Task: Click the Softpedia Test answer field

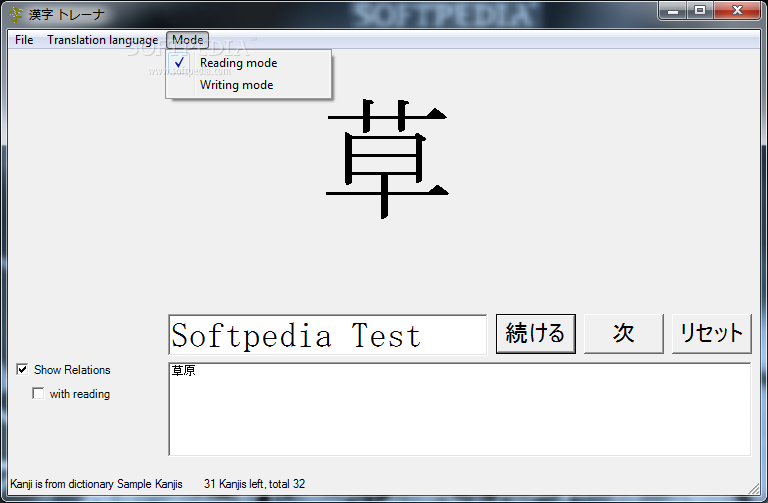Action: point(328,335)
